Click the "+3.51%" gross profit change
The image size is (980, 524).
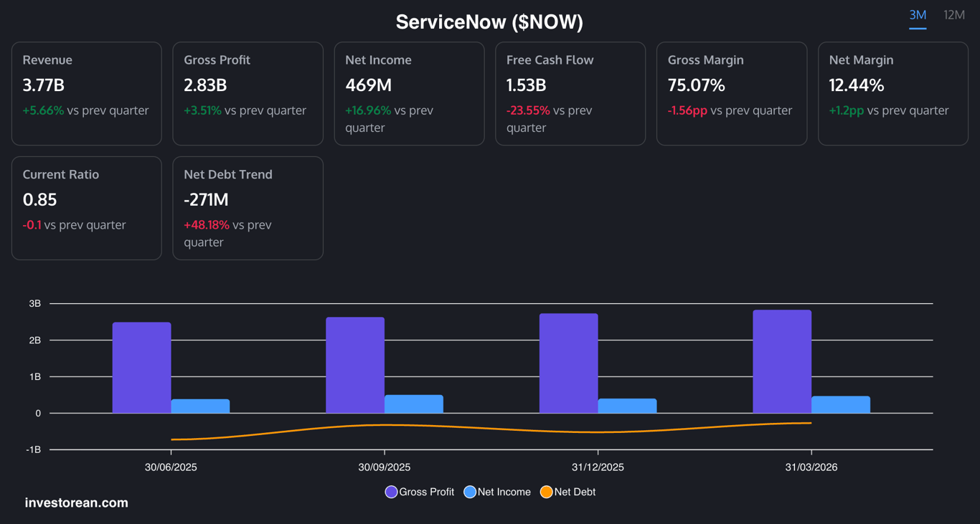click(x=203, y=110)
